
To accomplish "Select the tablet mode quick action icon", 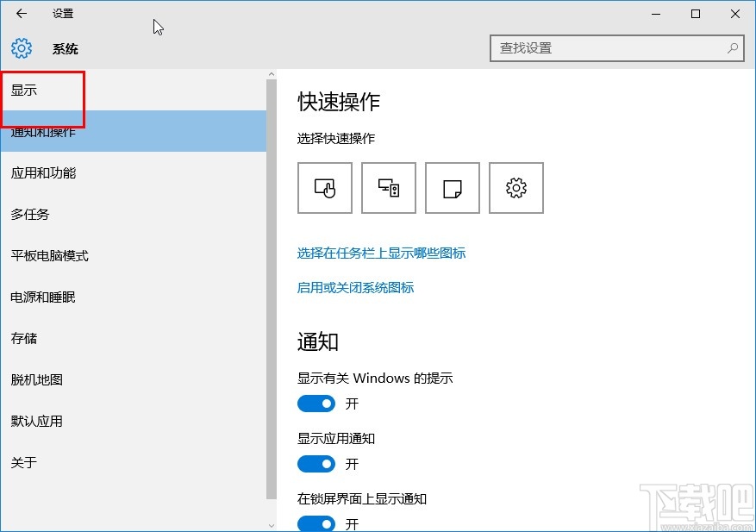I will point(324,187).
